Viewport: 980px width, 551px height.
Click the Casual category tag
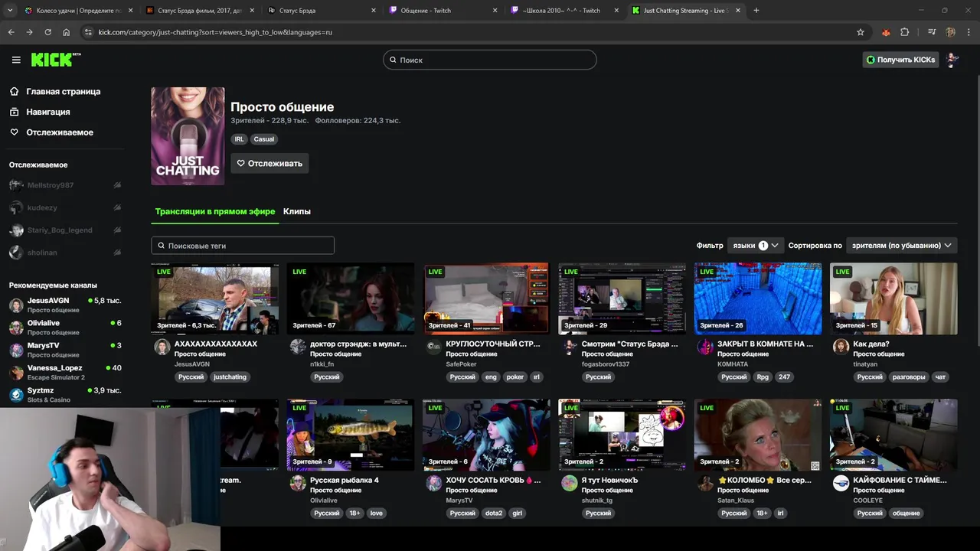(x=264, y=139)
